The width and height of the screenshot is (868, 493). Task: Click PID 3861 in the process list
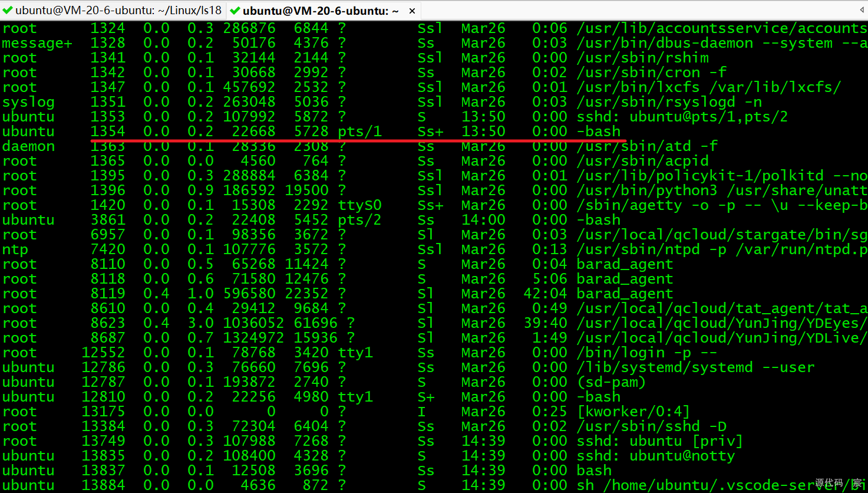pos(108,220)
